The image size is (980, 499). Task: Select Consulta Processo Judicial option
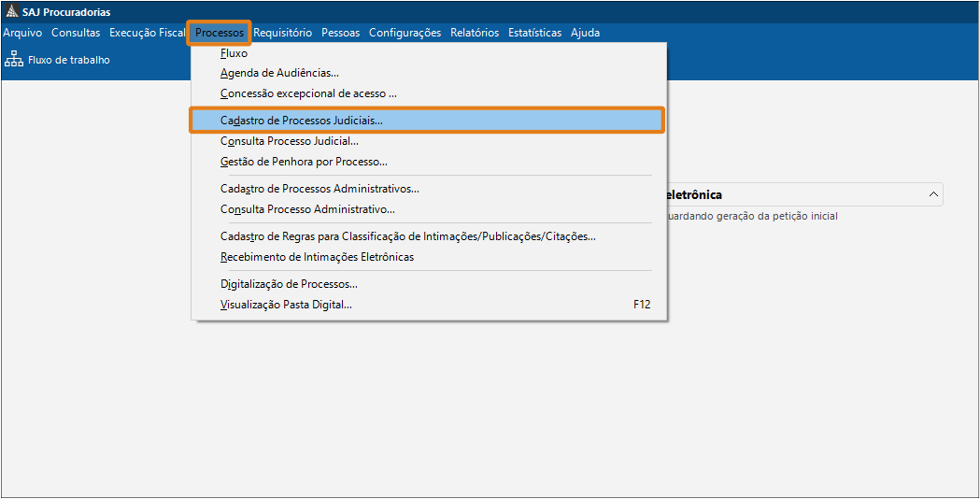point(290,141)
